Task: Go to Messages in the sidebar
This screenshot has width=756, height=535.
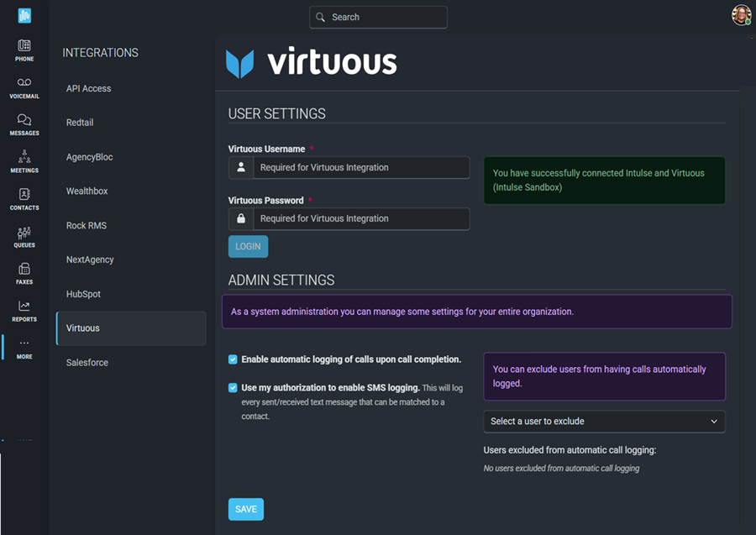Action: click(24, 120)
